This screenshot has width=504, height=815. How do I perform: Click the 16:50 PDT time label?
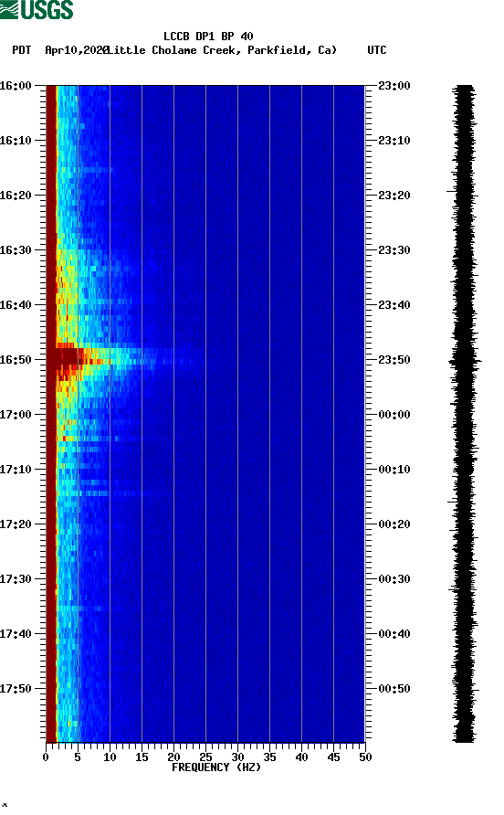pos(16,360)
